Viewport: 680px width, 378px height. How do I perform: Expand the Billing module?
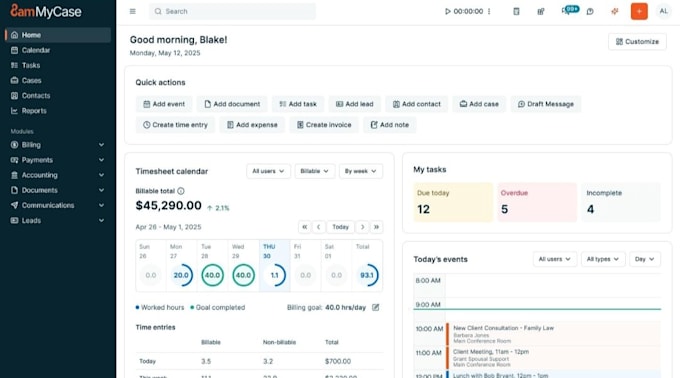[58, 145]
